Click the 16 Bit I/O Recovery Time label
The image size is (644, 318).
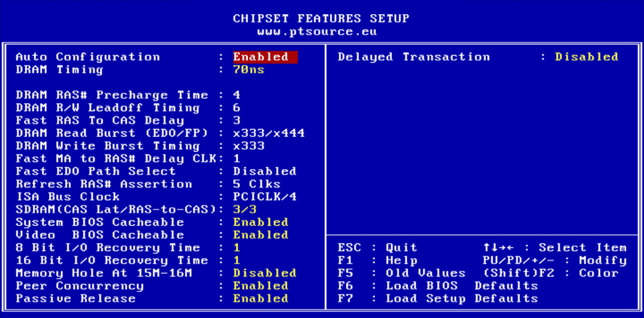click(112, 260)
